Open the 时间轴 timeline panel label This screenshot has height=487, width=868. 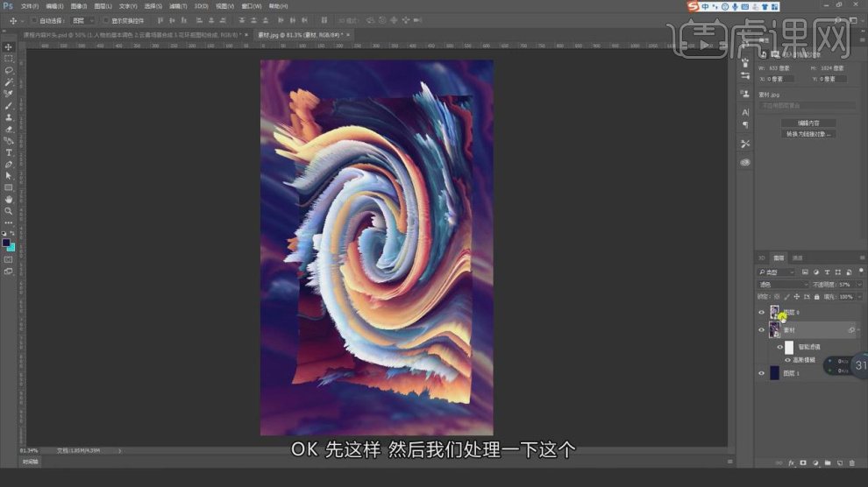click(x=31, y=462)
